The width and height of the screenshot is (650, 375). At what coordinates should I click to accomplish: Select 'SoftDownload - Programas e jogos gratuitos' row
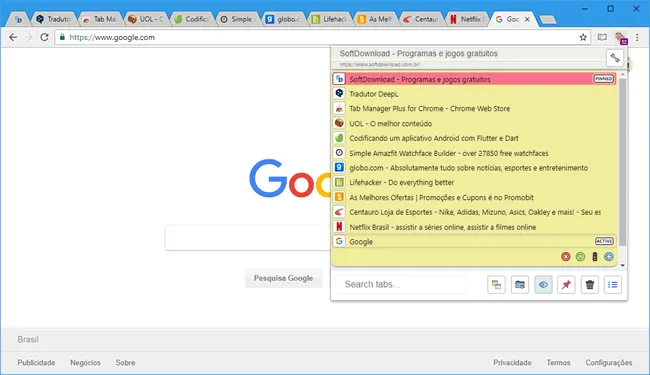[474, 79]
